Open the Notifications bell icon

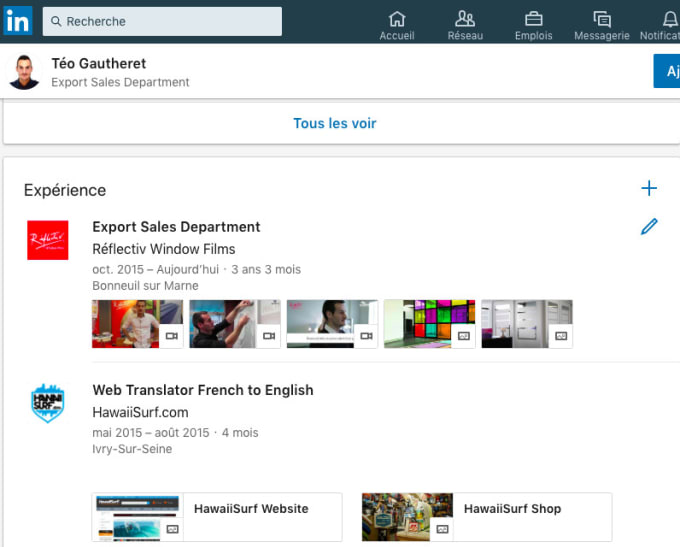coord(670,19)
